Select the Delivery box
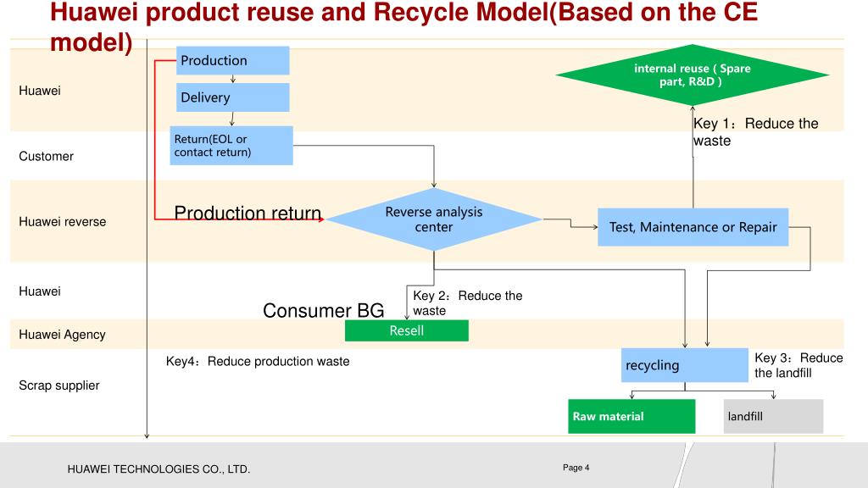 (x=232, y=97)
